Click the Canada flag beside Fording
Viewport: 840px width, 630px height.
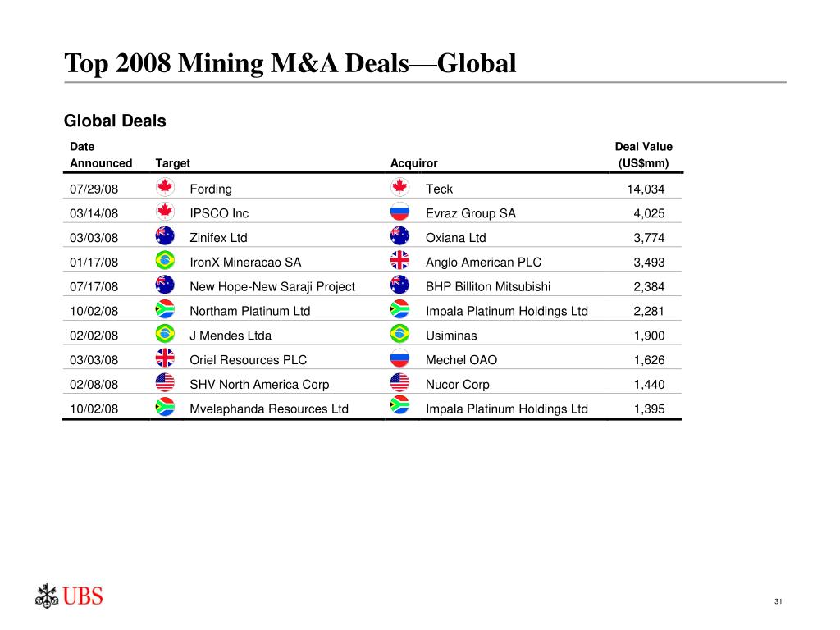[x=165, y=187]
